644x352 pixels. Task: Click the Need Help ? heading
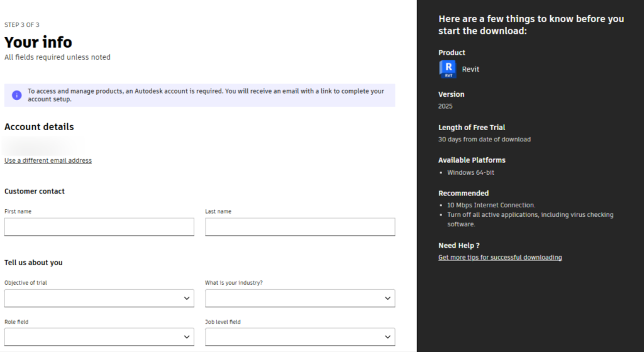pyautogui.click(x=458, y=245)
